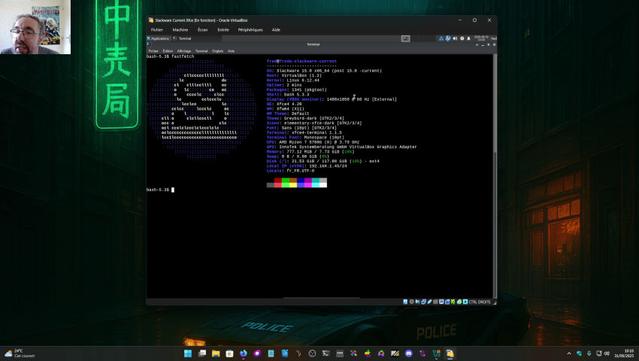This screenshot has height=361, width=639.
Task: Click the terminal window's vertical scrollbar
Action: coord(495,177)
